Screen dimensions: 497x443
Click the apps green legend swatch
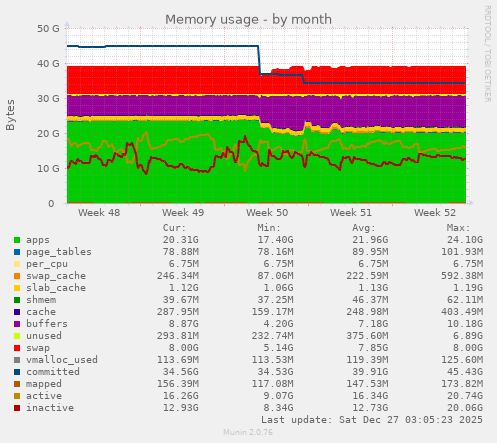coord(17,240)
